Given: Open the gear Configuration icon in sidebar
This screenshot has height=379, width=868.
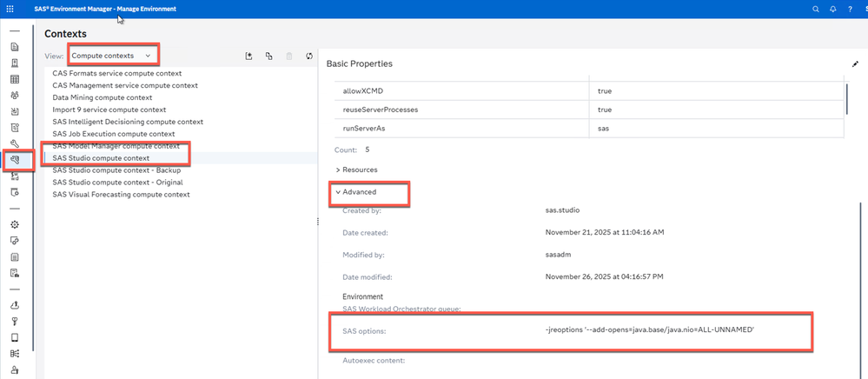Looking at the screenshot, I should coord(15,224).
